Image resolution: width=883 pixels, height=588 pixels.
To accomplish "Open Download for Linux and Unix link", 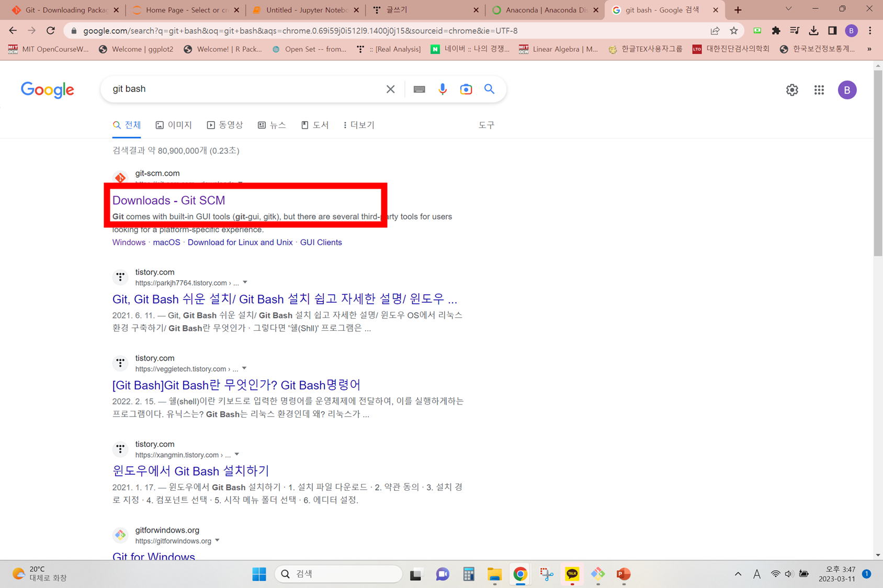I will [x=240, y=243].
